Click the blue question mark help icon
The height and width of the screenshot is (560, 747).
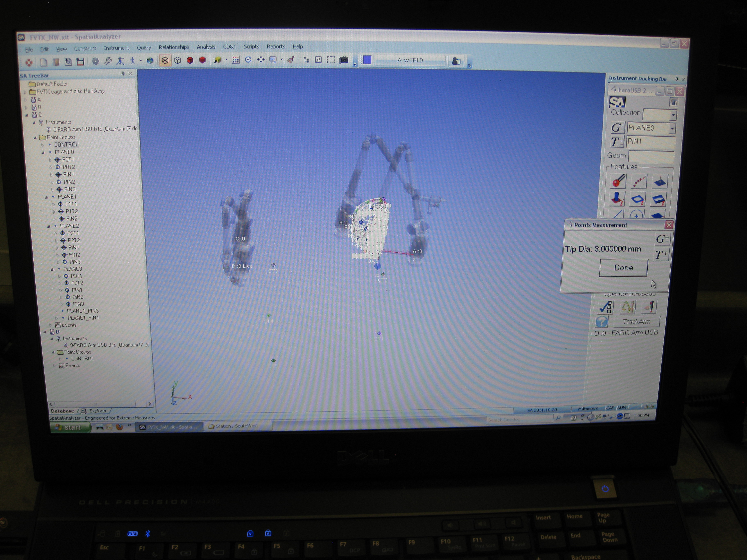click(x=602, y=321)
